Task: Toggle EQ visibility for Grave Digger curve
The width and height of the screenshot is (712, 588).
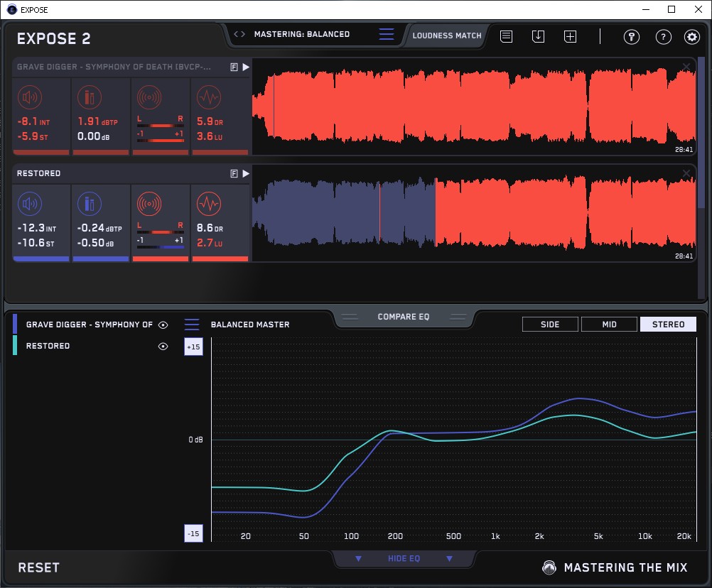Action: click(163, 325)
